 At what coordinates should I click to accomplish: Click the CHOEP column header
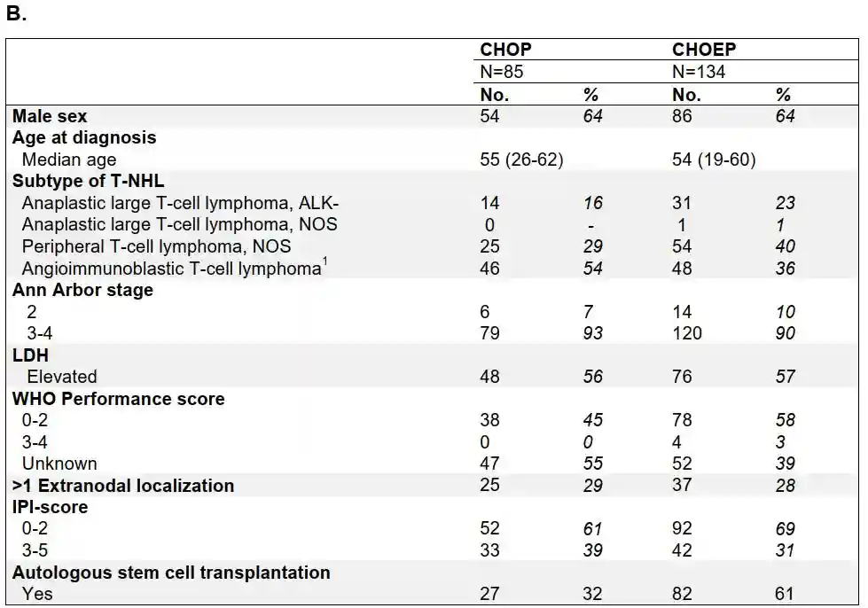(x=704, y=51)
